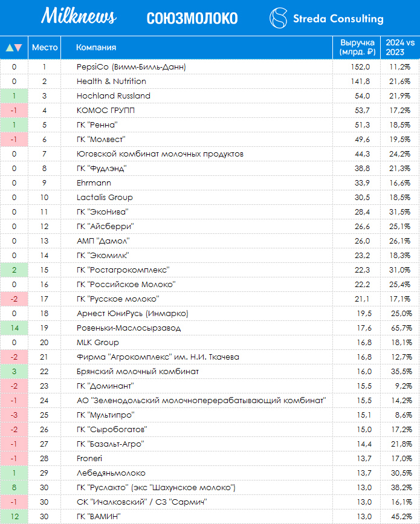Click ГК "Русское молоко" company name

[x=118, y=299]
